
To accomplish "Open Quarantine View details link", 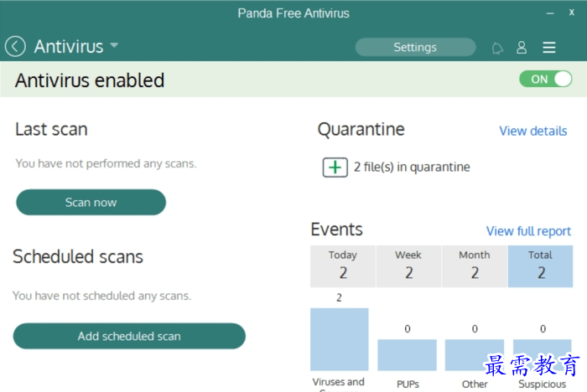I will tap(533, 131).
